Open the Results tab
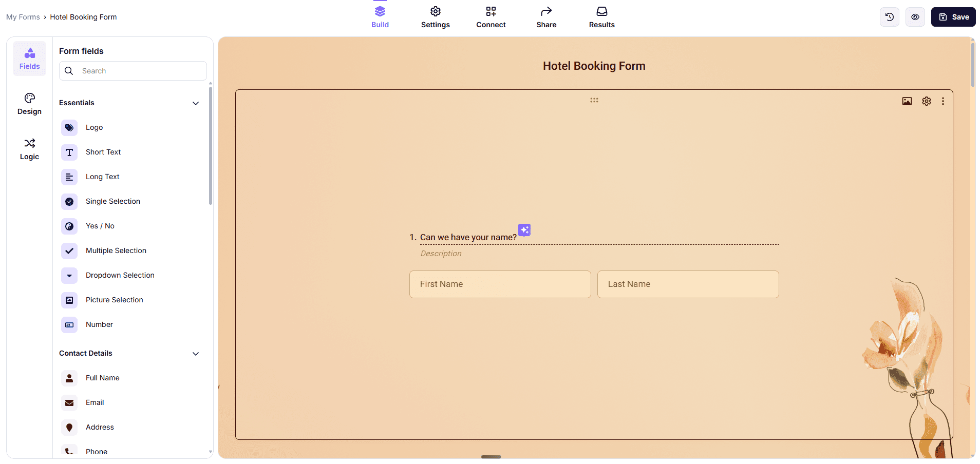Viewport: 980px width, 464px height. point(601,17)
